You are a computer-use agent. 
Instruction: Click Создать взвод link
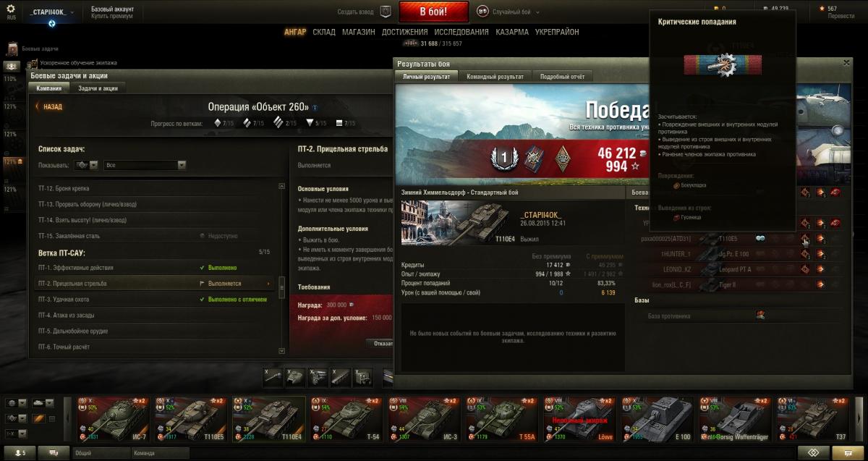[x=357, y=12]
